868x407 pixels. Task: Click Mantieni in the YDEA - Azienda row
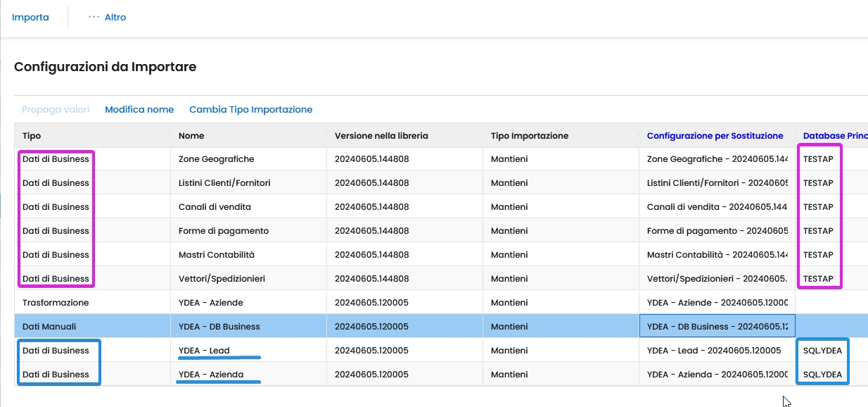click(x=509, y=375)
